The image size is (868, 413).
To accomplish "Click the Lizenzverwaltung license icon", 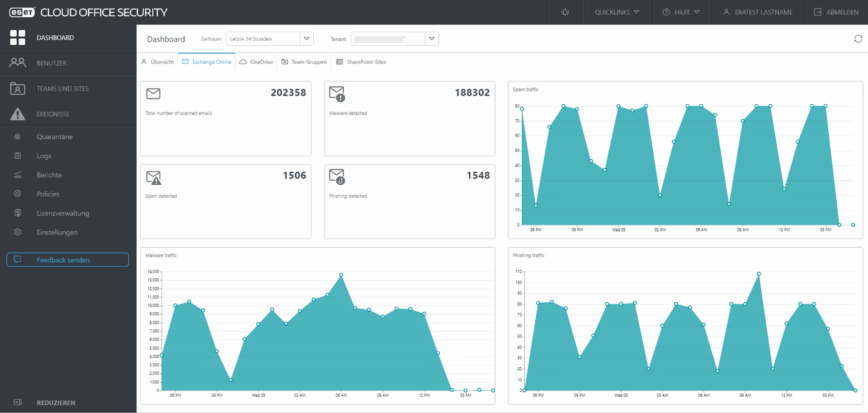I will coord(18,213).
